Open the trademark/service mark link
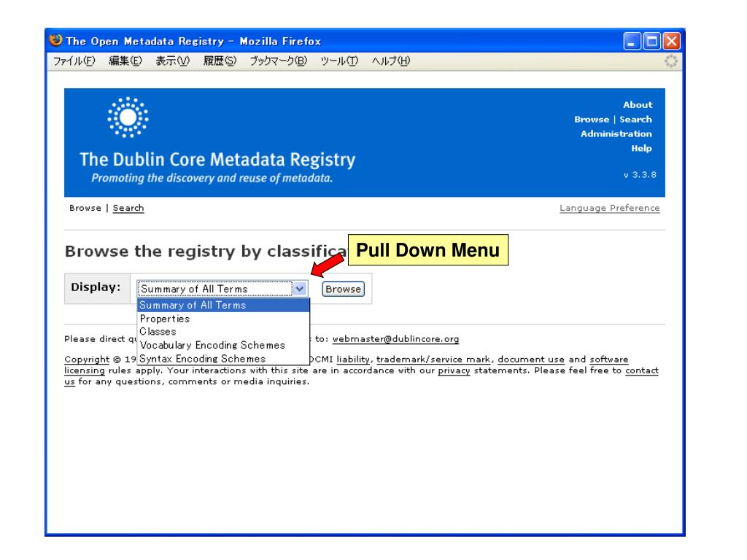 point(433,359)
